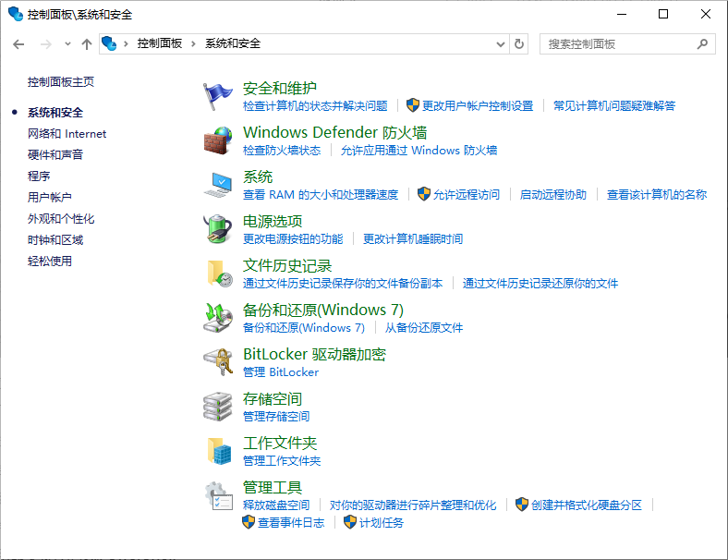Click the Backup and Restore (Windows 7) icon

pyautogui.click(x=218, y=318)
